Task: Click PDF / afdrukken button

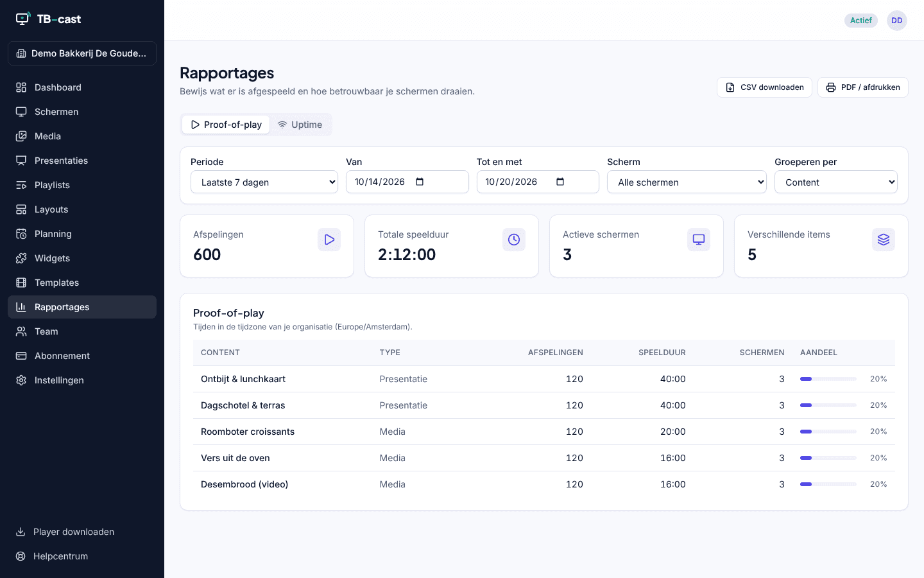Action: 863,87
